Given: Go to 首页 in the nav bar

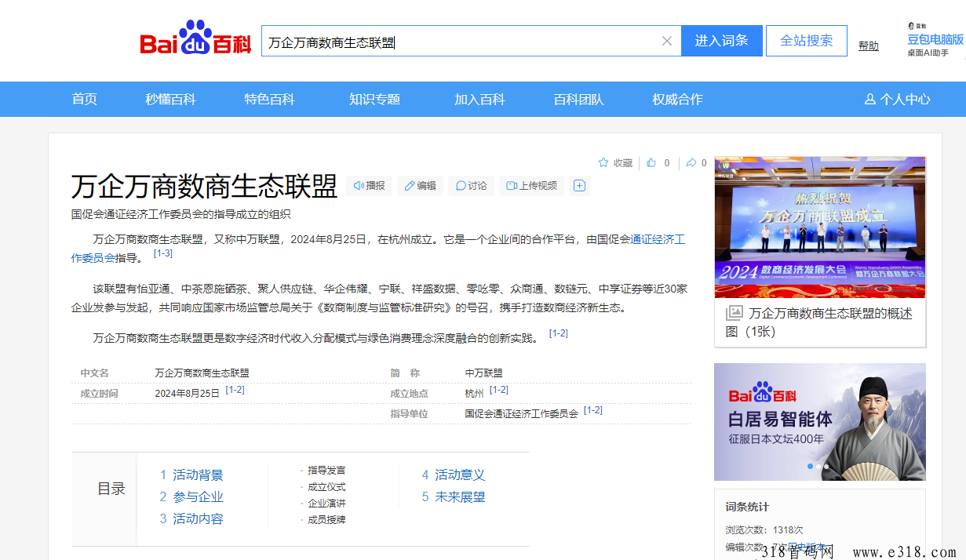Looking at the screenshot, I should (x=85, y=100).
